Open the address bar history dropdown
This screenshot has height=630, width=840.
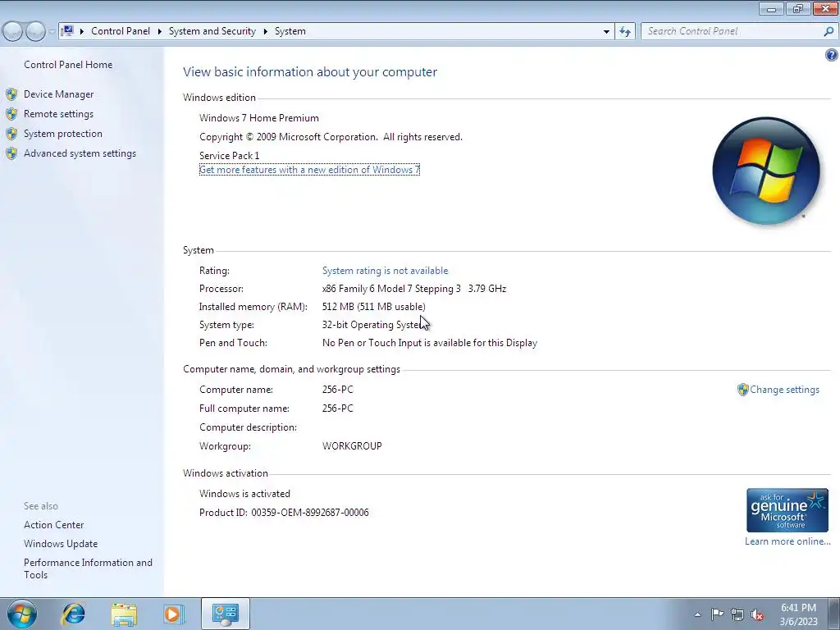606,32
